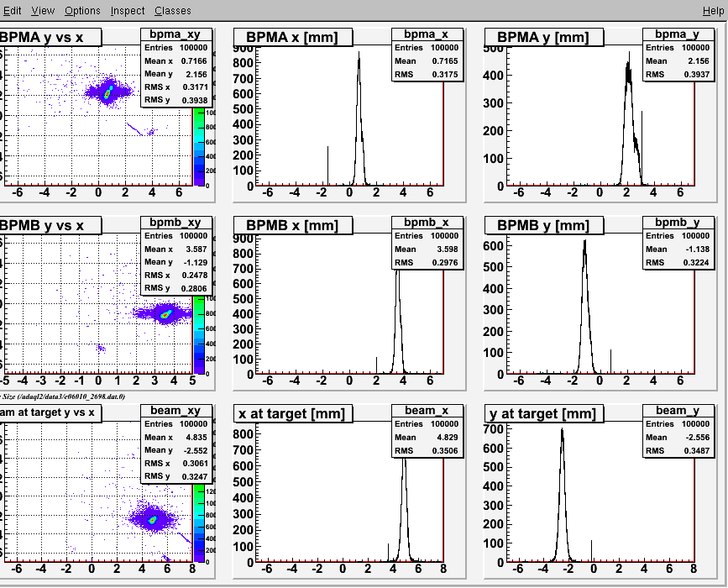Click the bpmb_y stats box header

[678, 222]
